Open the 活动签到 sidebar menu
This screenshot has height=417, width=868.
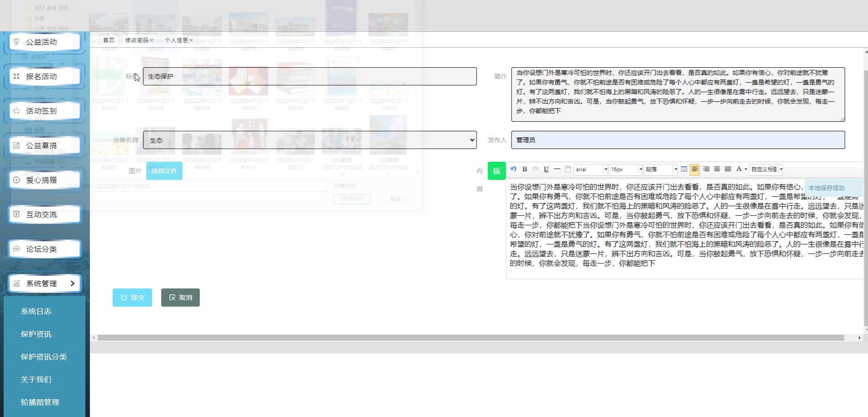44,111
